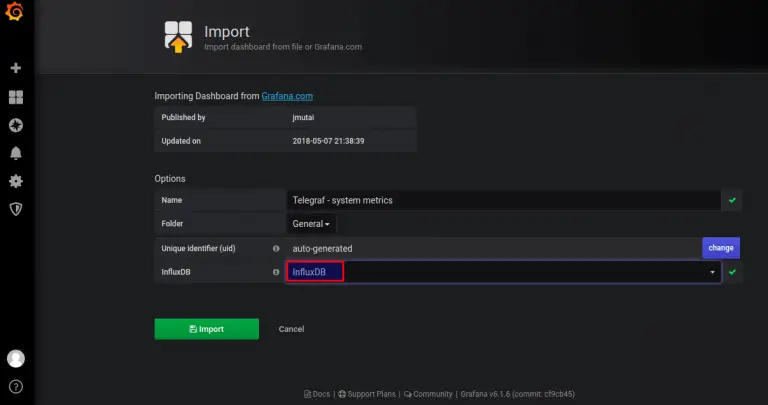
Task: Open the Create plus menu
Action: tap(16, 68)
